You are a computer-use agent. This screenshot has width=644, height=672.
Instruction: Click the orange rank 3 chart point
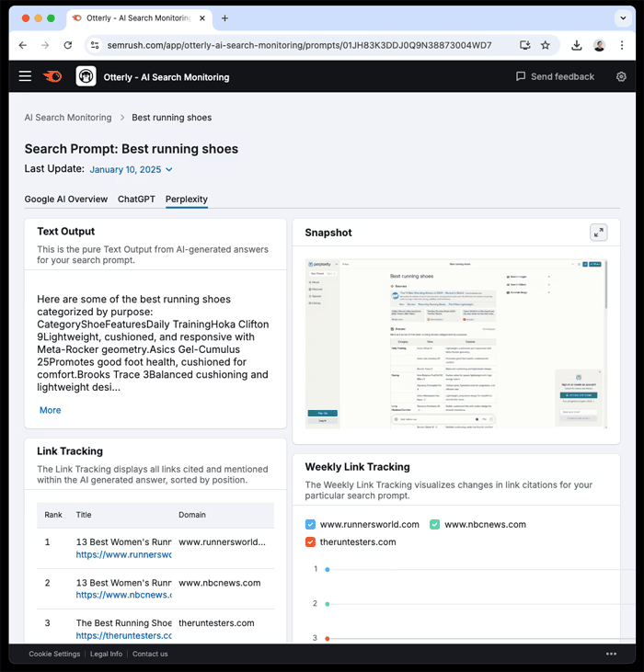click(328, 638)
